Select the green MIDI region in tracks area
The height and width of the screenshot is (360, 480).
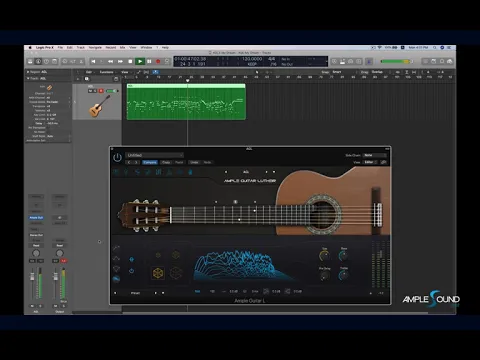[x=186, y=102]
